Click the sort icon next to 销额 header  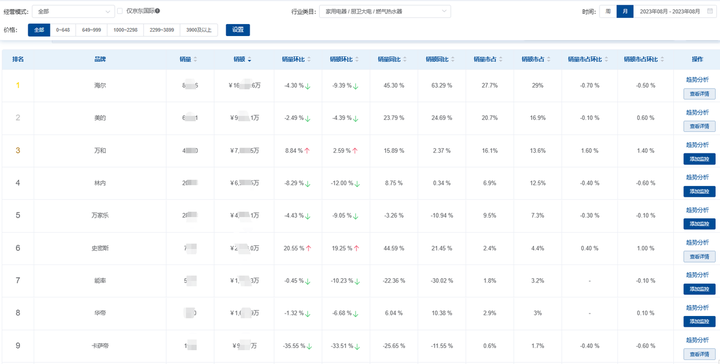coord(249,60)
